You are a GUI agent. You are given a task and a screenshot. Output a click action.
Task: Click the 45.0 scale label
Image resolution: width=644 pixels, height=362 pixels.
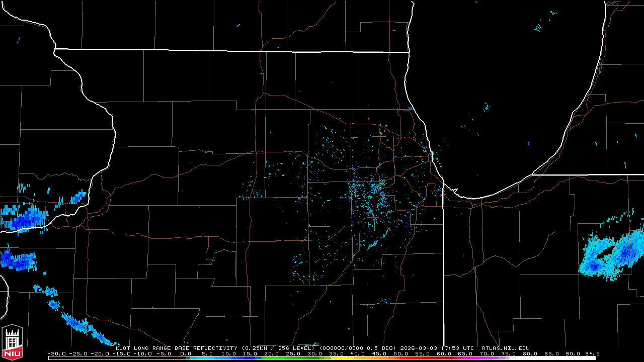click(379, 353)
